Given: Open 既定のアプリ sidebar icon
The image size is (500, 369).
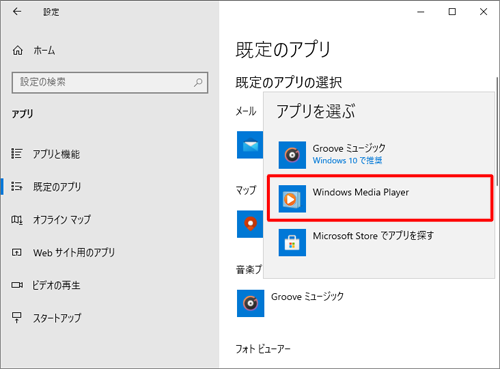Looking at the screenshot, I should coord(17,186).
